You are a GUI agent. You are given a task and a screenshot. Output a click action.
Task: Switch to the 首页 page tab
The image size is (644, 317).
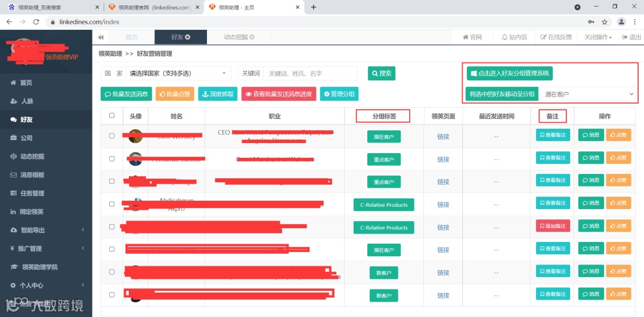click(x=131, y=37)
